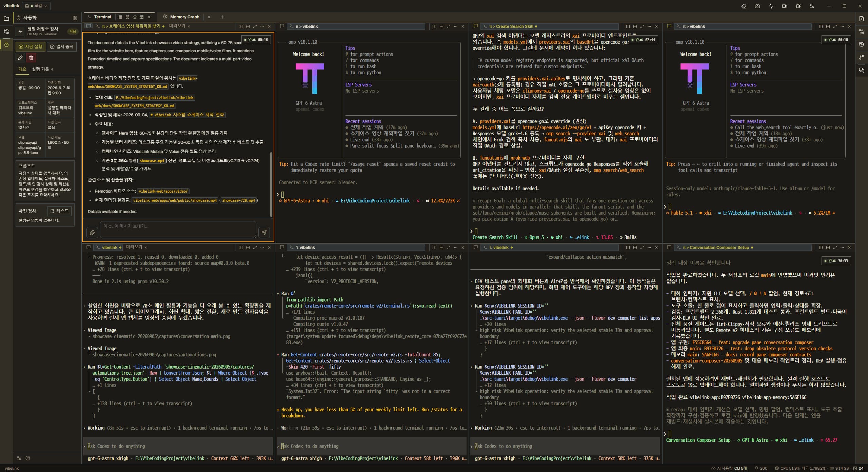Open sidebar settings sliders icon at bottom left

pos(19,458)
